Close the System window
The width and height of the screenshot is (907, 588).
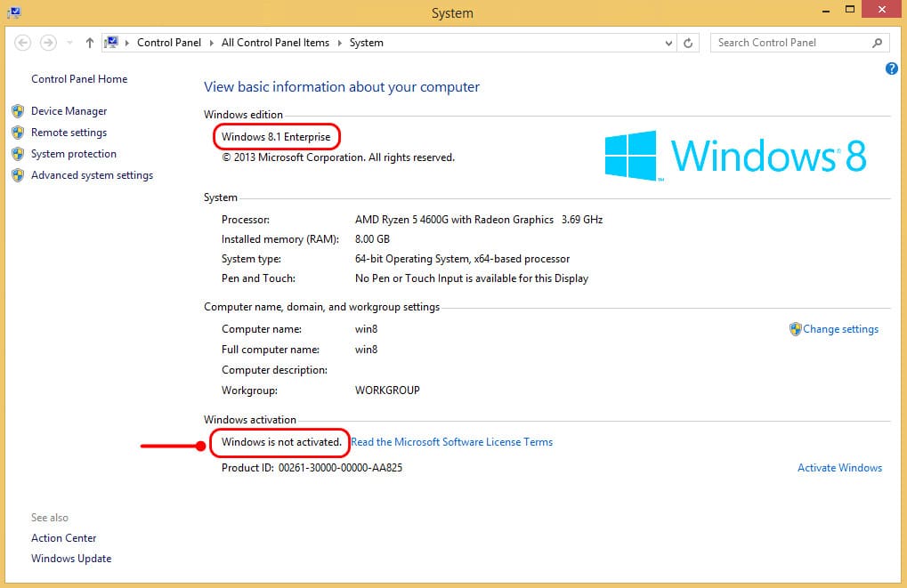click(x=881, y=9)
